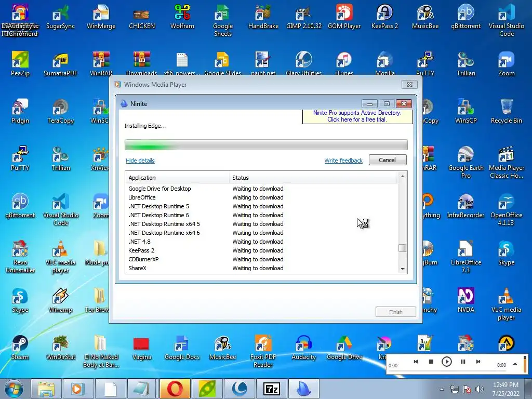Open Google Sheets desktop shortcut

click(222, 20)
